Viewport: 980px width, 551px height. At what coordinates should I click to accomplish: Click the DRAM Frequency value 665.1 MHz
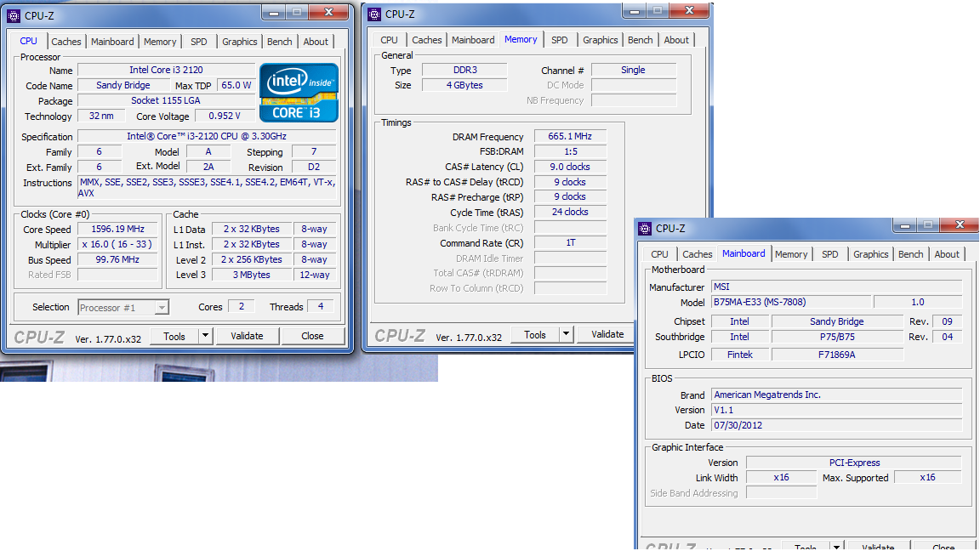tap(570, 136)
